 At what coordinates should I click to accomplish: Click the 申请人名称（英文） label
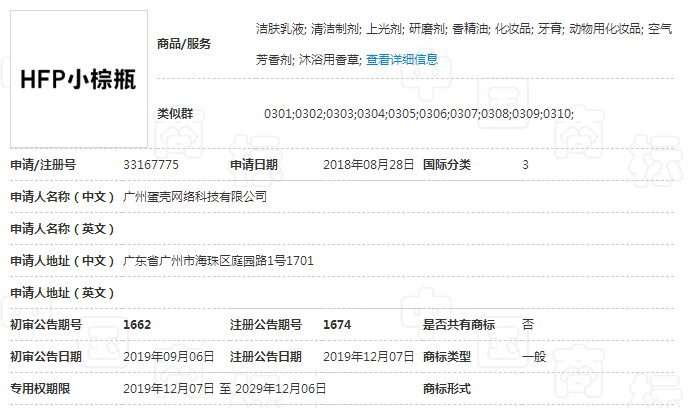[62, 229]
